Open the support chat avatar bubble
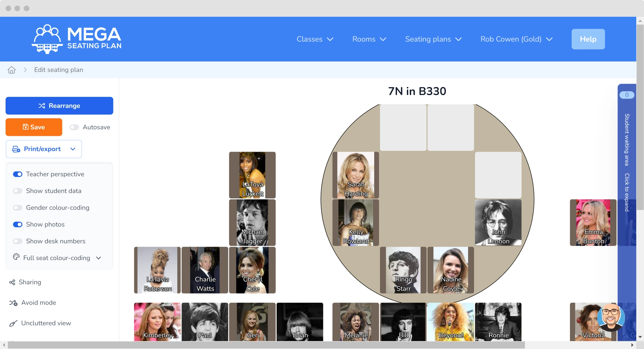Screen dimensions: 644x349 (x=611, y=317)
